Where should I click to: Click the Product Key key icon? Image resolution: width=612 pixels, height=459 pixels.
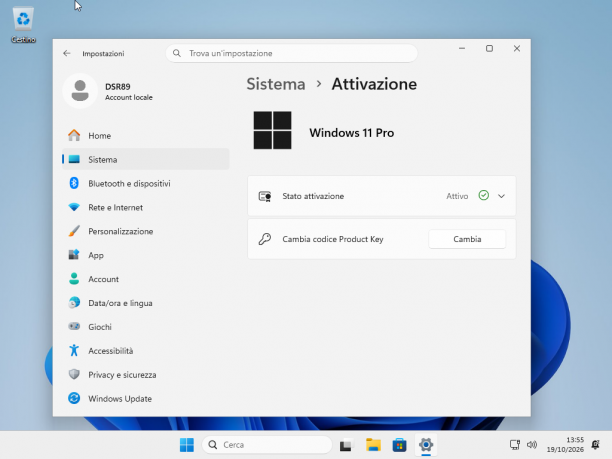click(265, 239)
